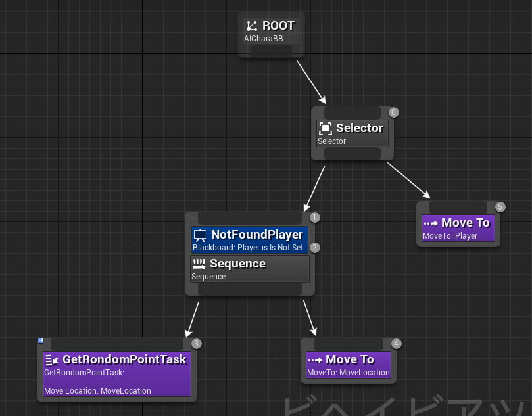
Task: Click the Sequence node's arrow icon
Action: click(x=199, y=264)
